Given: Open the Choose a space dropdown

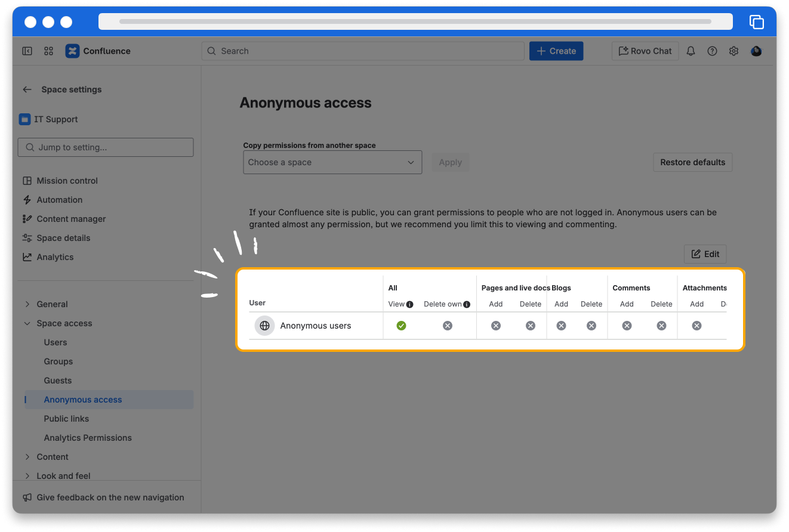Looking at the screenshot, I should pos(332,162).
